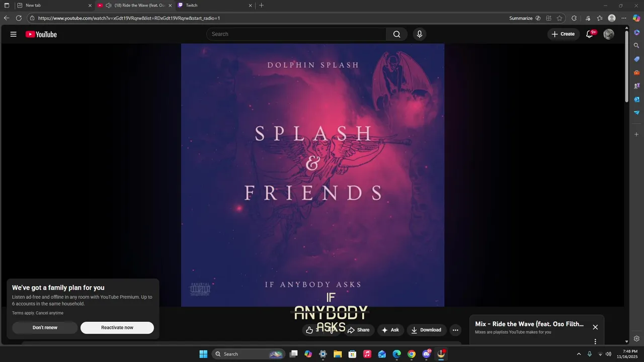Open the tab actions menu icon
The width and height of the screenshot is (644, 362).
coord(7,6)
